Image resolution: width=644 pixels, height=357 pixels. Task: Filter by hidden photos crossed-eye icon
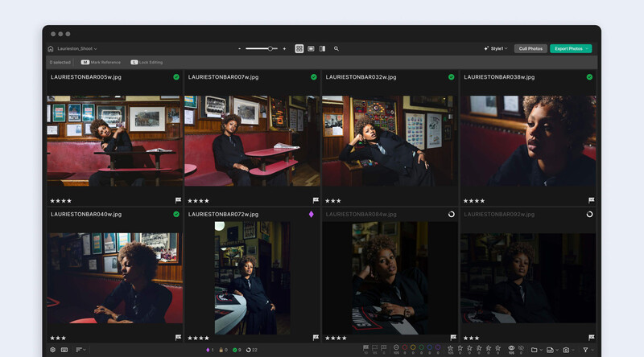pos(521,349)
